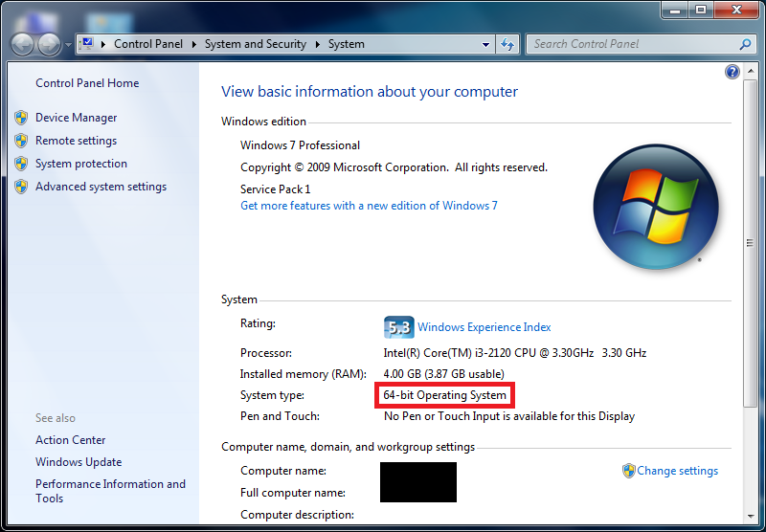Select System and Security in breadcrumb
The image size is (766, 532).
[255, 44]
